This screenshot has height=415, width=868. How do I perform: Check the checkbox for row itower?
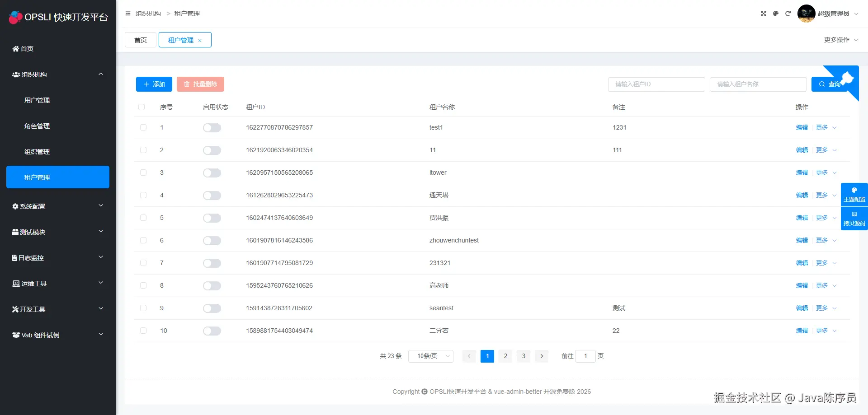click(x=143, y=173)
